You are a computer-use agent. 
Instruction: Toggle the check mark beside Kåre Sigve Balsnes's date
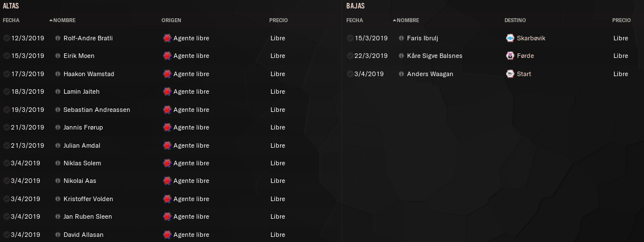click(x=350, y=56)
